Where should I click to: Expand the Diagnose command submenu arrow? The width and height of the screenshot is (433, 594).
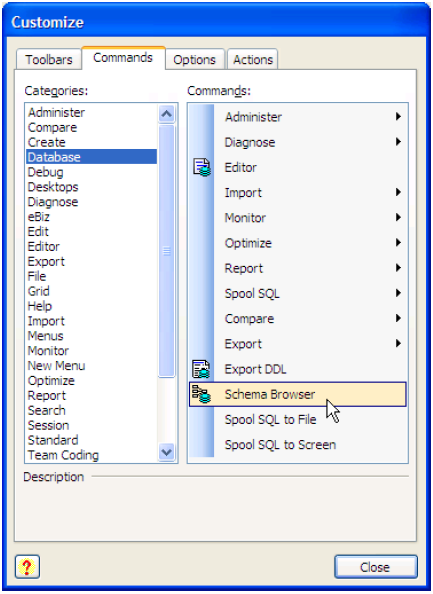click(398, 142)
